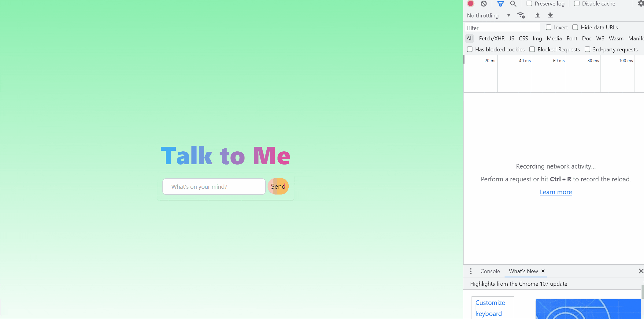Open drawer three-dot menu beside Console
644x319 pixels.
tap(471, 271)
